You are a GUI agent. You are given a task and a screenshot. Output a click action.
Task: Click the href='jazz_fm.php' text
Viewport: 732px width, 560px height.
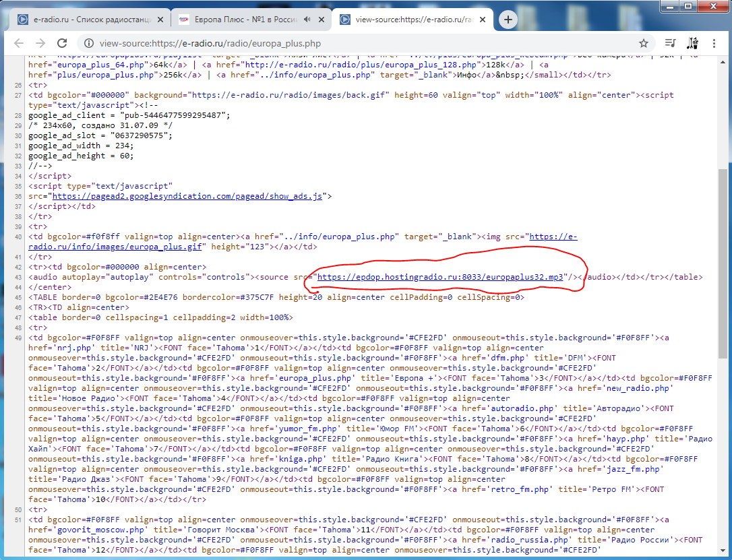[x=619, y=469]
